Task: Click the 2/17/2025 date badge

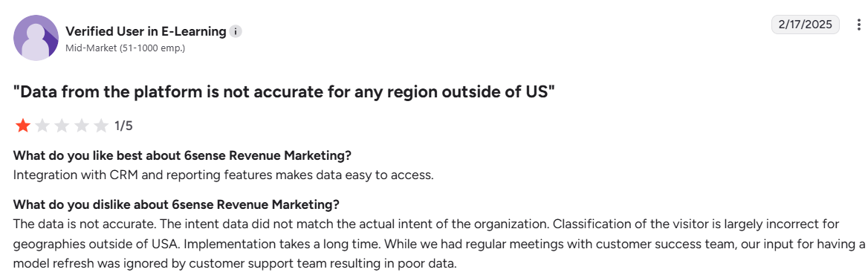Action: pos(805,25)
